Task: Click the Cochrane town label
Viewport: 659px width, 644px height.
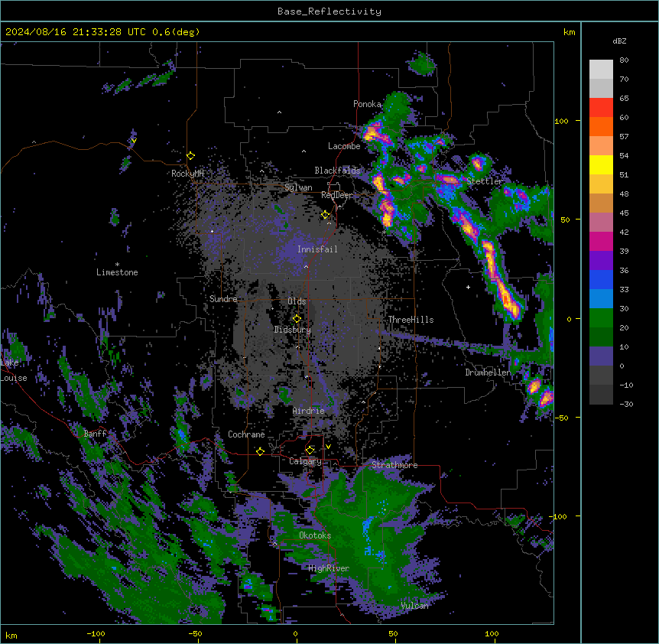Action: pos(246,434)
